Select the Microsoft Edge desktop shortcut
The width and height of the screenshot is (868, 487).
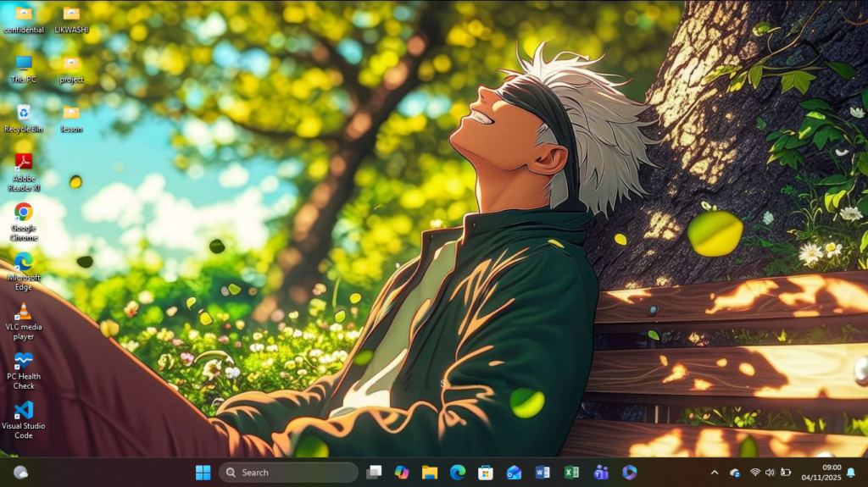(23, 271)
